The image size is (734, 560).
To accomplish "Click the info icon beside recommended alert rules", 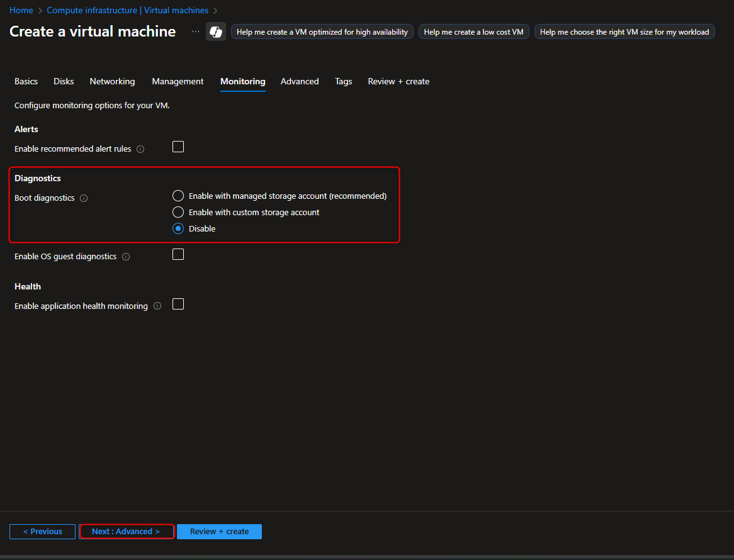I will 140,149.
